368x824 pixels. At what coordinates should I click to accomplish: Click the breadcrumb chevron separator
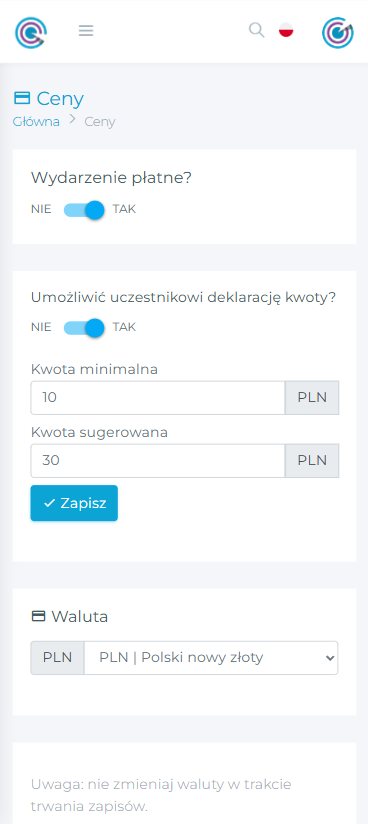tap(73, 121)
